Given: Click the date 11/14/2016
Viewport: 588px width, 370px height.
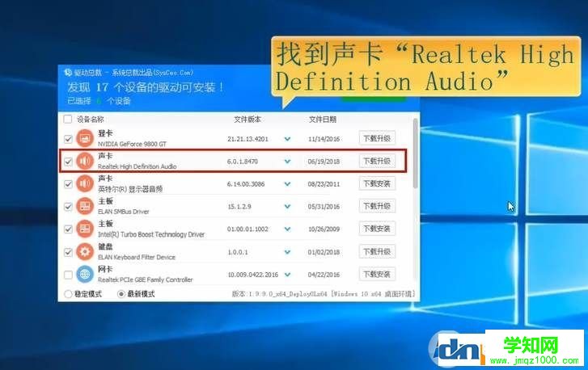Looking at the screenshot, I should [x=324, y=139].
